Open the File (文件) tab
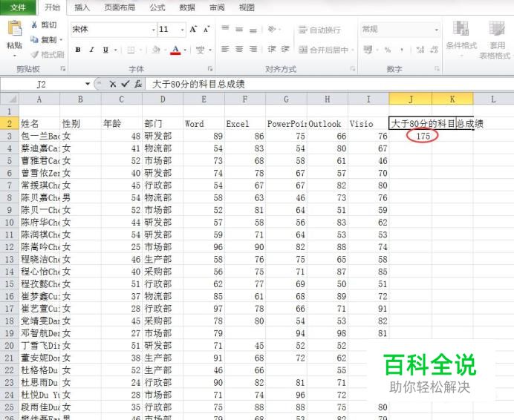The image size is (514, 420). 18,7
